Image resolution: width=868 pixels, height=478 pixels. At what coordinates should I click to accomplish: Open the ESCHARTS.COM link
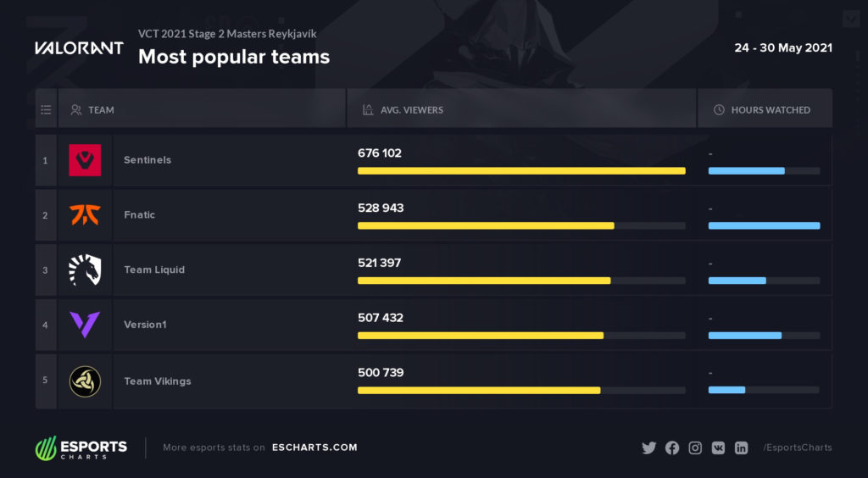(314, 447)
